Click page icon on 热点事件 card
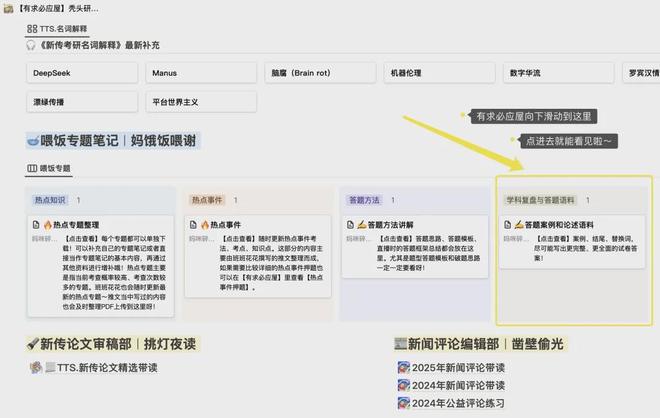Screen dimensions: 660x418 (193, 225)
